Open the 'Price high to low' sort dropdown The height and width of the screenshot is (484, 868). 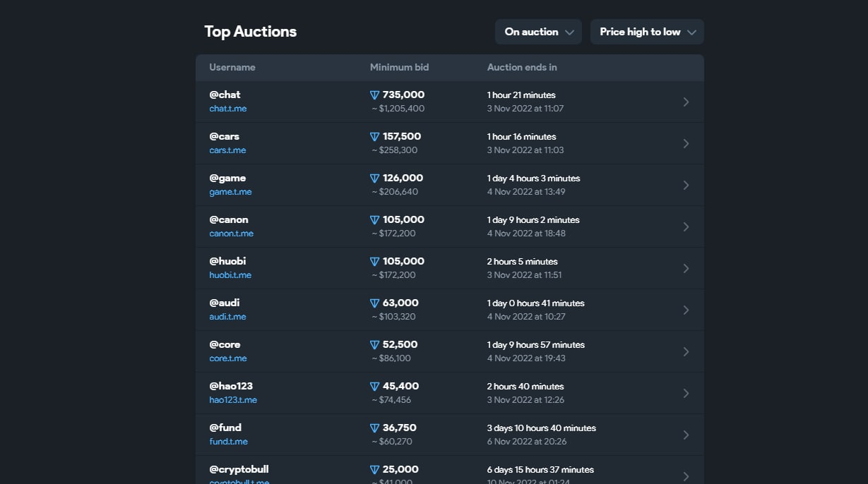647,32
